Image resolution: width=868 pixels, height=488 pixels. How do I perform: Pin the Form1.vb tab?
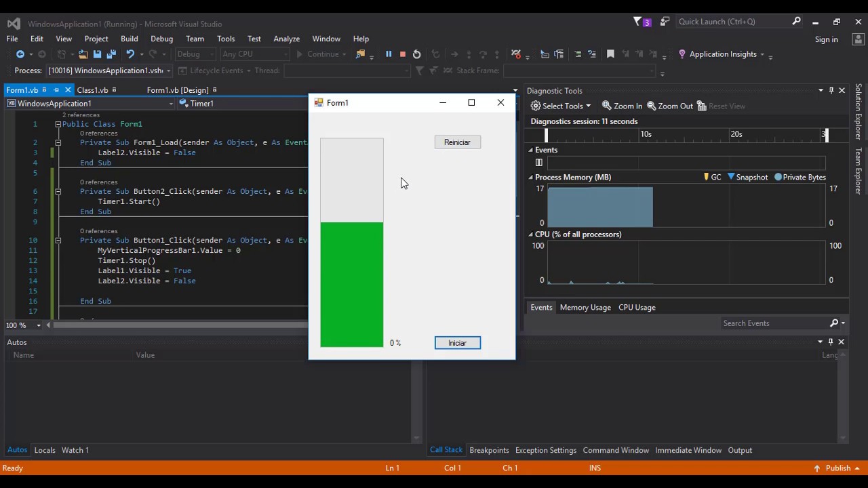pyautogui.click(x=56, y=90)
